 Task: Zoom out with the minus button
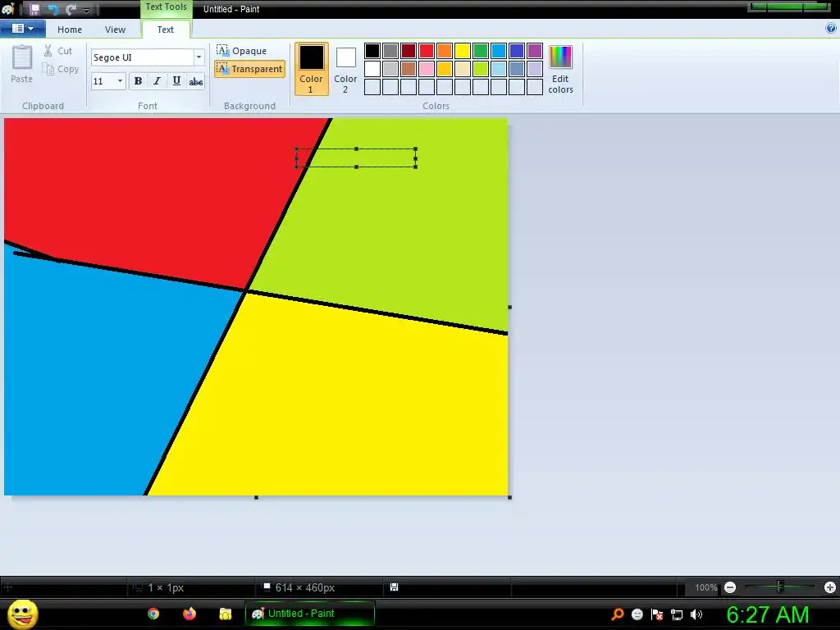pyautogui.click(x=729, y=587)
